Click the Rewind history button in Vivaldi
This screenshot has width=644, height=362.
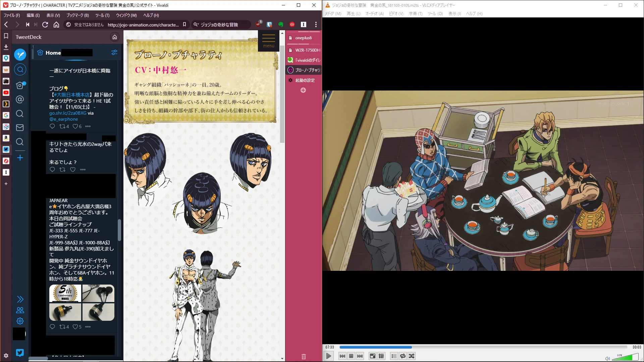28,24
